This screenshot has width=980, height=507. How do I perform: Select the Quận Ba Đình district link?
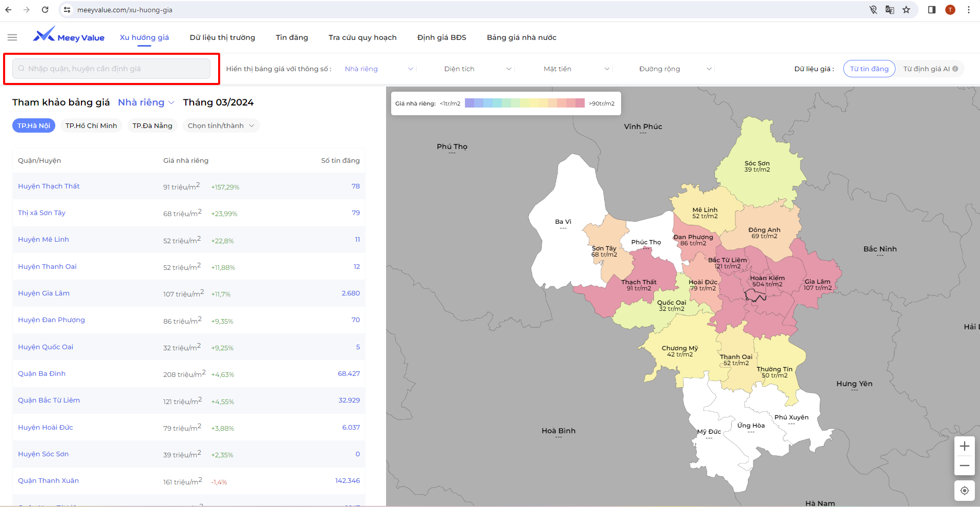(x=41, y=374)
